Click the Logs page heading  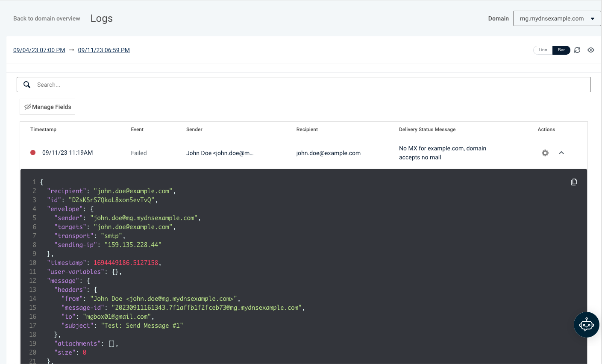pyautogui.click(x=102, y=18)
